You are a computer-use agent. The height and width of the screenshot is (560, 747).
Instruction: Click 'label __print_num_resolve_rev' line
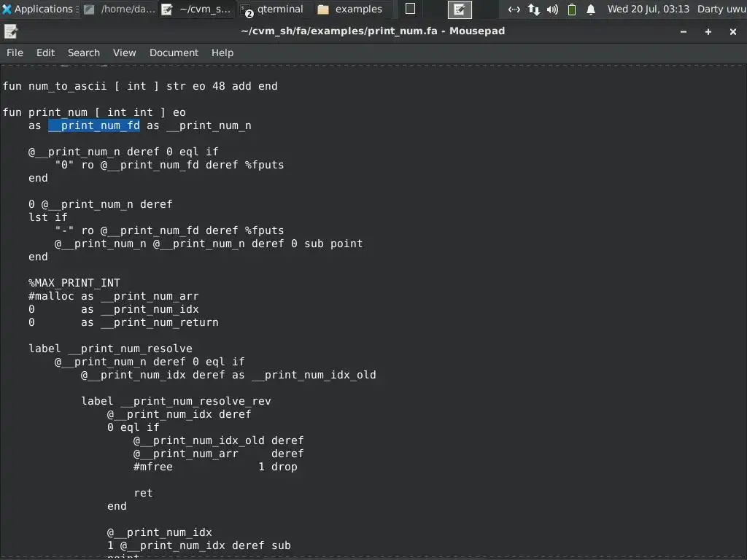176,401
